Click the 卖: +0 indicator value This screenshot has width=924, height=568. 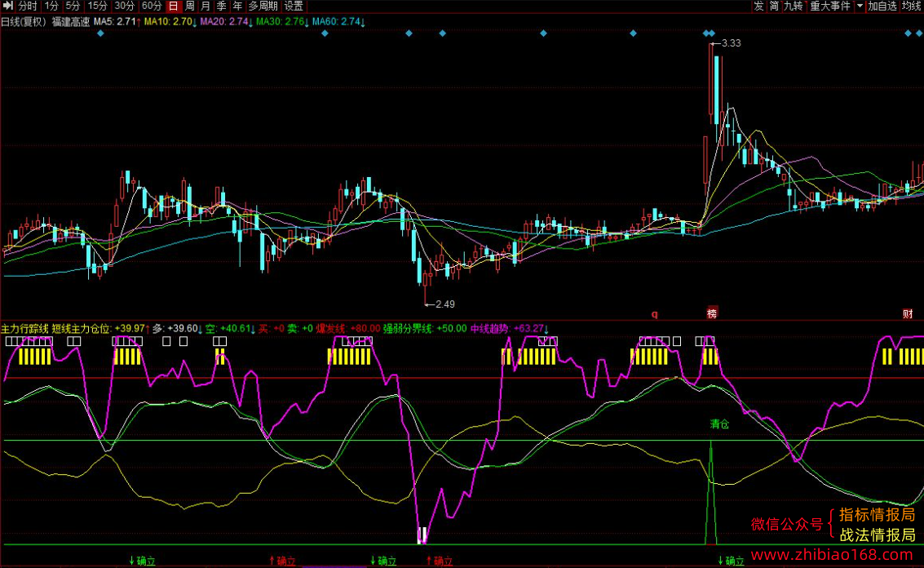pos(300,329)
